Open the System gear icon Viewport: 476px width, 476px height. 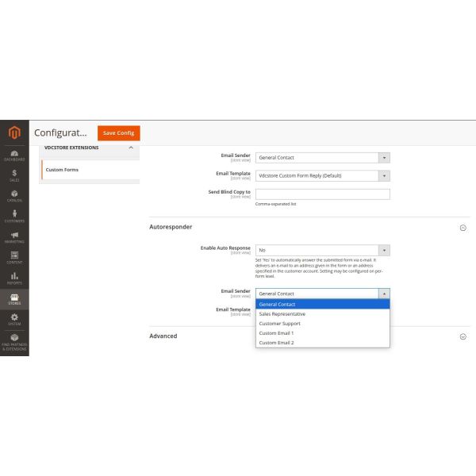coord(14,320)
